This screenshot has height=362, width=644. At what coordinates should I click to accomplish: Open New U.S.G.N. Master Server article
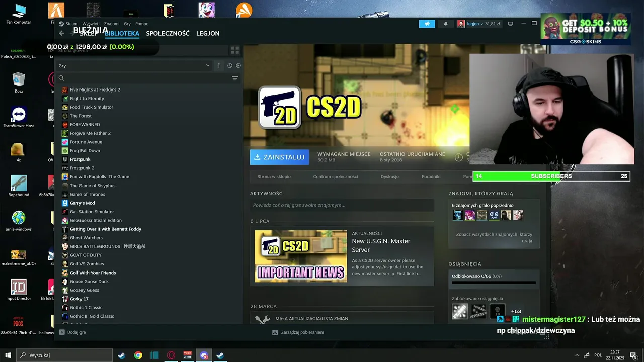pyautogui.click(x=381, y=245)
